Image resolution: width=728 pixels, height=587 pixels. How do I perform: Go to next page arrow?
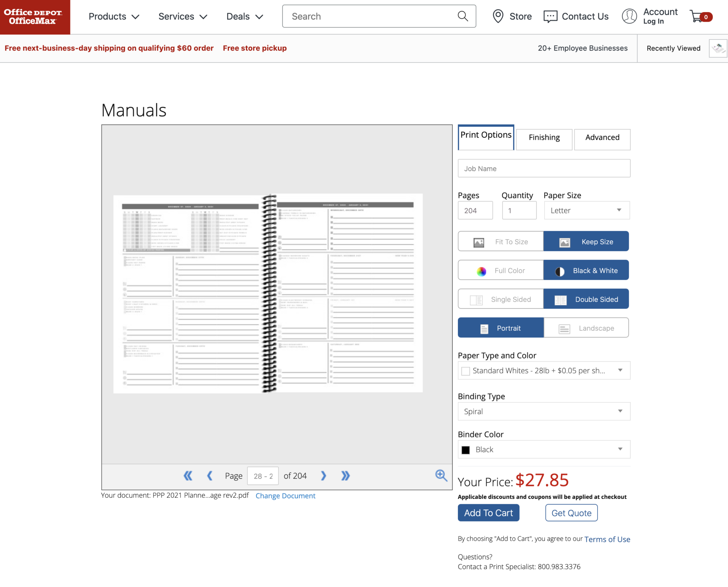pyautogui.click(x=323, y=476)
